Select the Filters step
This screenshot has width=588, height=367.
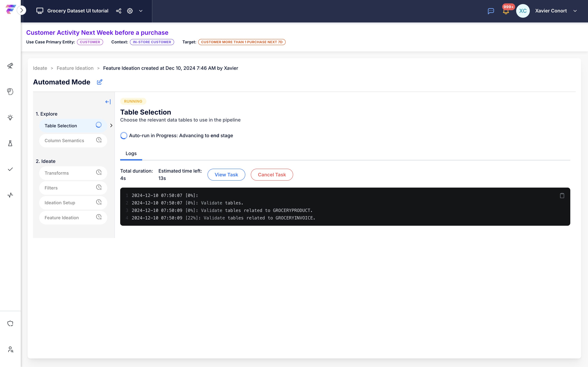pos(73,188)
